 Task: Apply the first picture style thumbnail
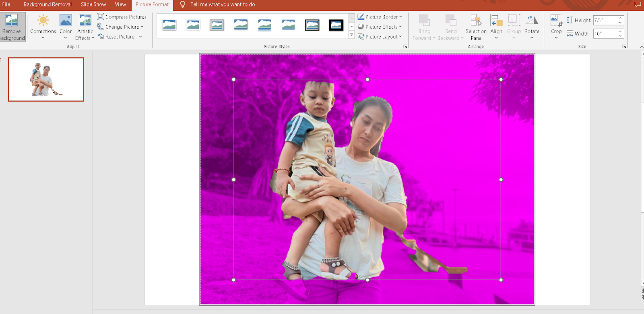click(x=169, y=25)
